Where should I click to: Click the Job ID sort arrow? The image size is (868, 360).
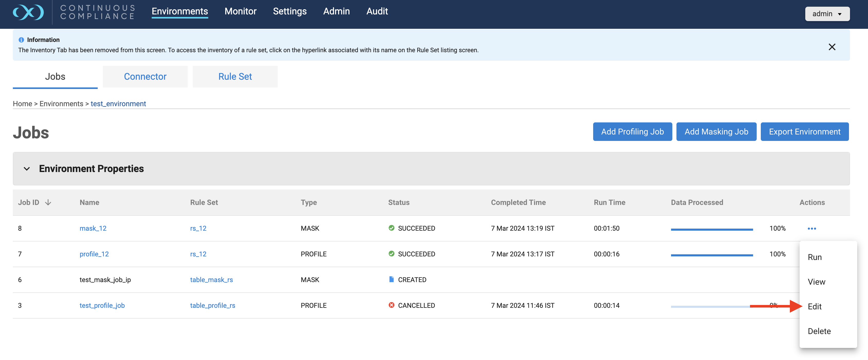pos(48,202)
